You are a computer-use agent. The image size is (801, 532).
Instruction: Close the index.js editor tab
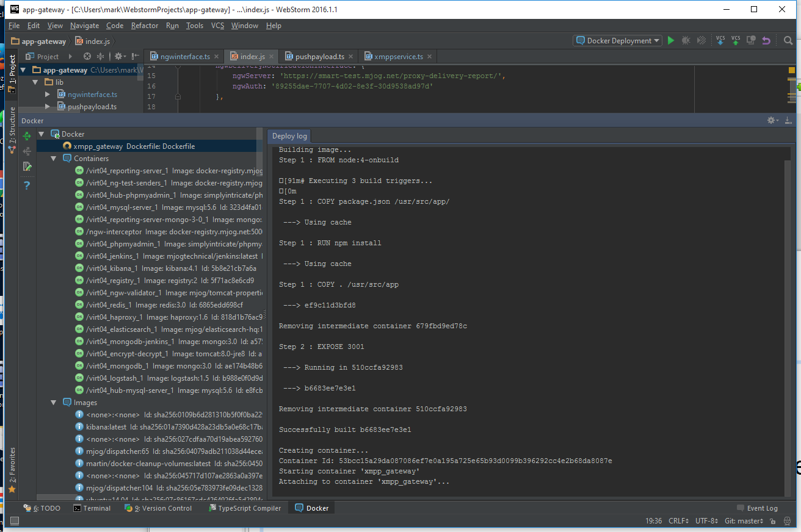tap(272, 57)
